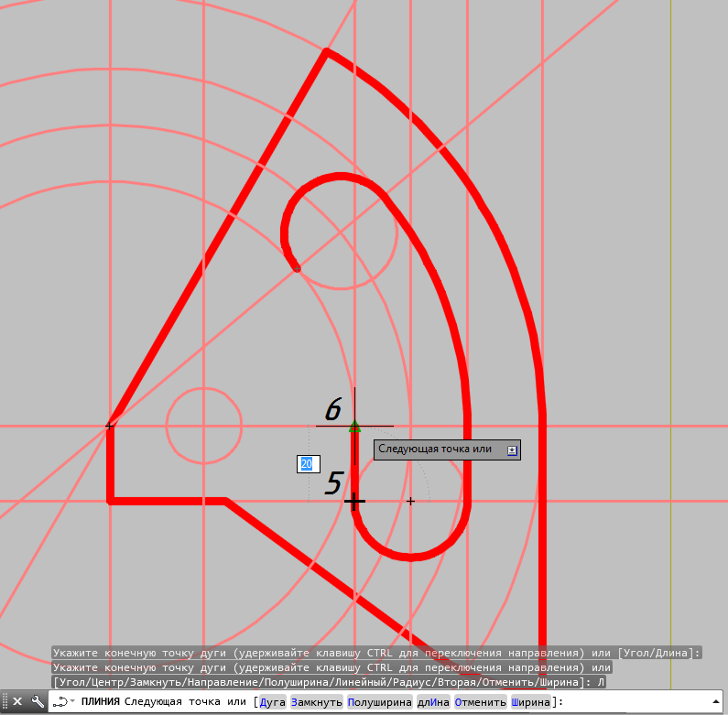Click the dark endpoint dot of small arc
Screen dimensions: 728x715
[x=296, y=268]
